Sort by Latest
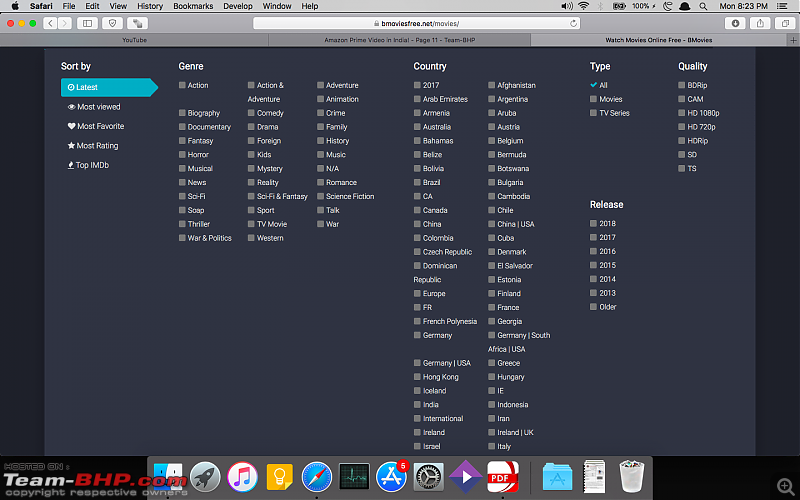Image resolution: width=800 pixels, height=500 pixels. point(109,87)
